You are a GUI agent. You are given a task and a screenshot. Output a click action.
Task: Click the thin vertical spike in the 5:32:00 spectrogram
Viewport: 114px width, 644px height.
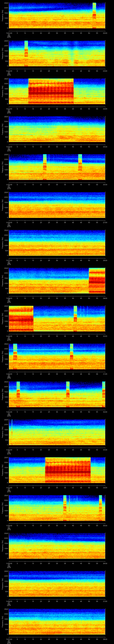point(12,432)
